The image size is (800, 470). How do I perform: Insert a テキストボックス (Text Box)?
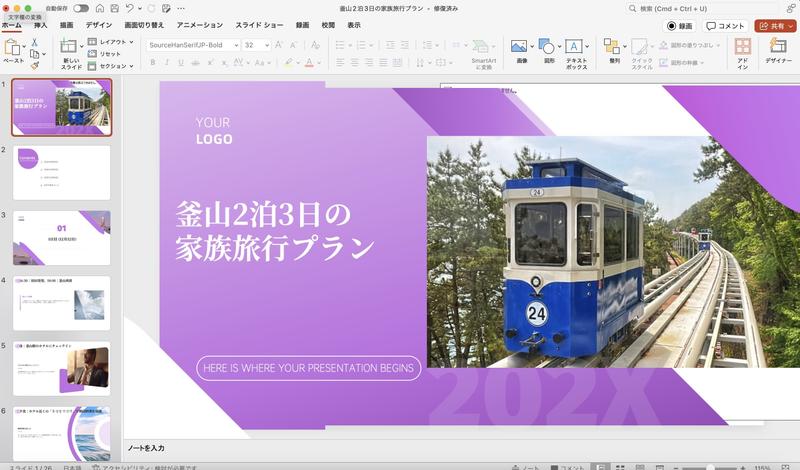click(576, 46)
